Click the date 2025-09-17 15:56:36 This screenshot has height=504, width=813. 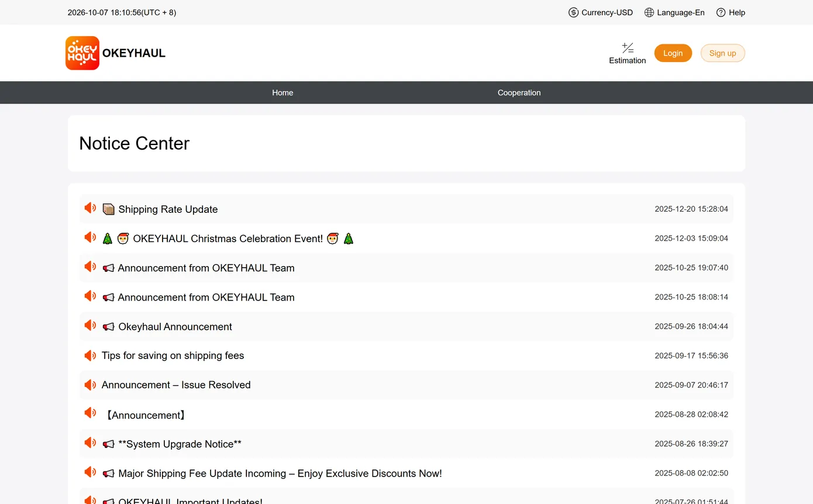691,355
